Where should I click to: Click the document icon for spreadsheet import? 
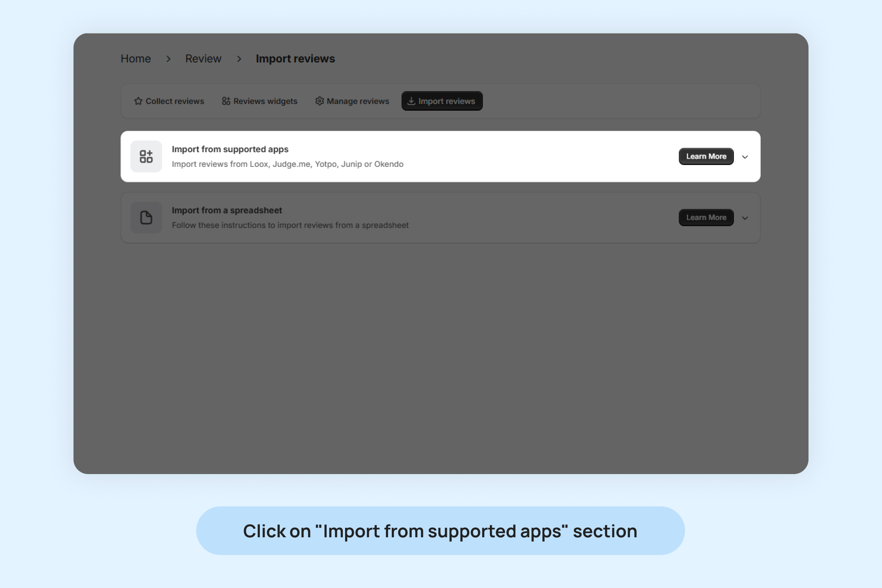(x=146, y=218)
